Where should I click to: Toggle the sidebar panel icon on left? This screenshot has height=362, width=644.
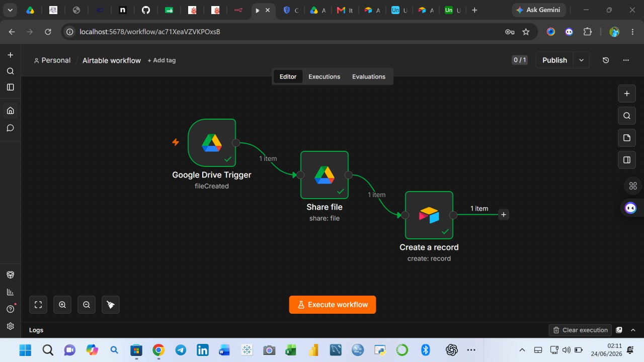point(10,87)
